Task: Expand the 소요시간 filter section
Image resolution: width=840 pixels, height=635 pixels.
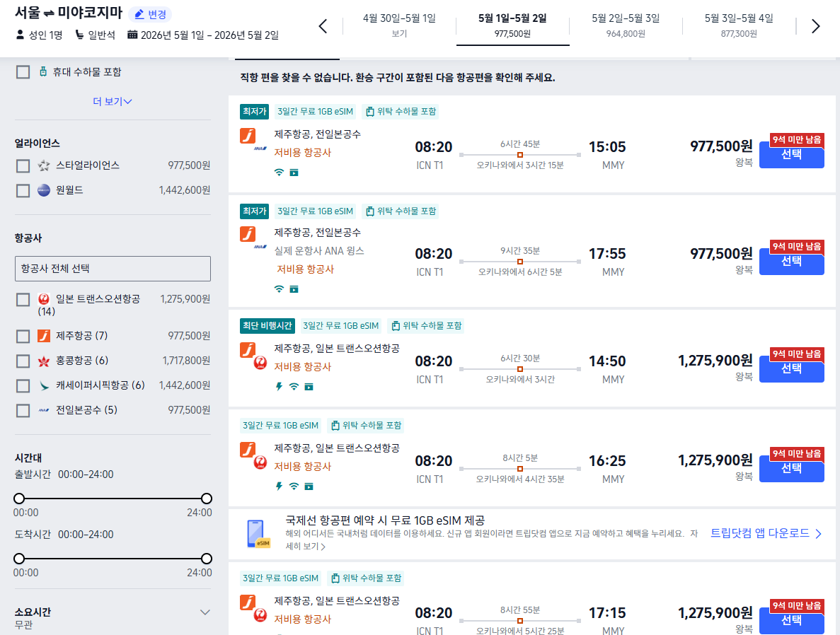Action: (205, 612)
